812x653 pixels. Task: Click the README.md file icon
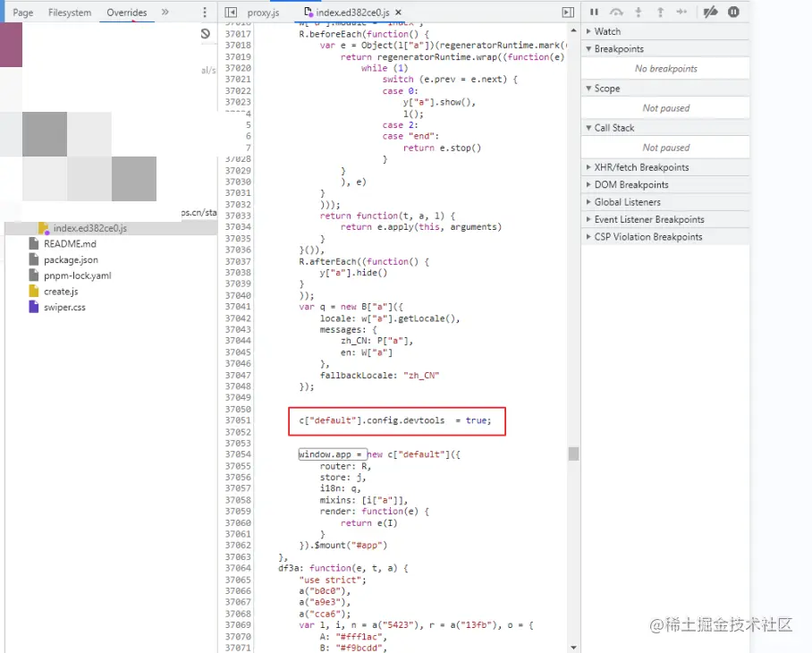(x=34, y=243)
